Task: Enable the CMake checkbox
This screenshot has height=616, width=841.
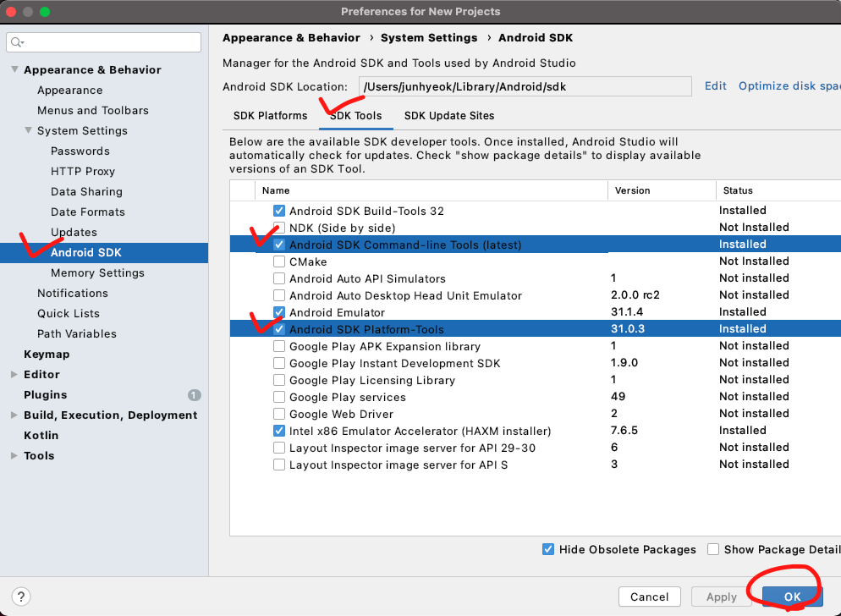Action: coord(279,261)
